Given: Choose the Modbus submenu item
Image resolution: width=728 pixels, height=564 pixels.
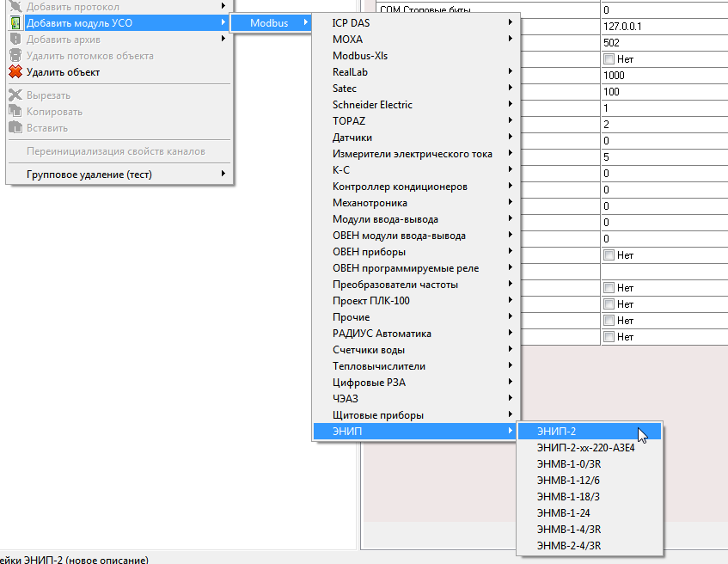Looking at the screenshot, I should [271, 22].
